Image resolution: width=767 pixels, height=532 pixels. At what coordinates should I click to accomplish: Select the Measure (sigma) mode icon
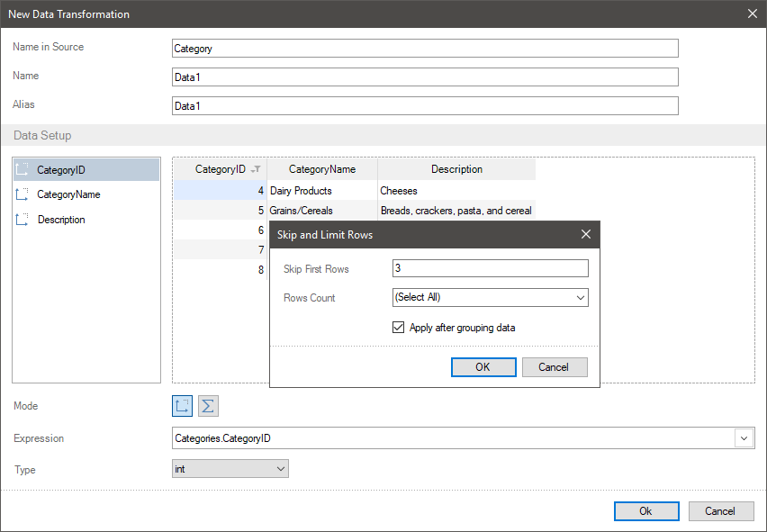[x=208, y=406]
